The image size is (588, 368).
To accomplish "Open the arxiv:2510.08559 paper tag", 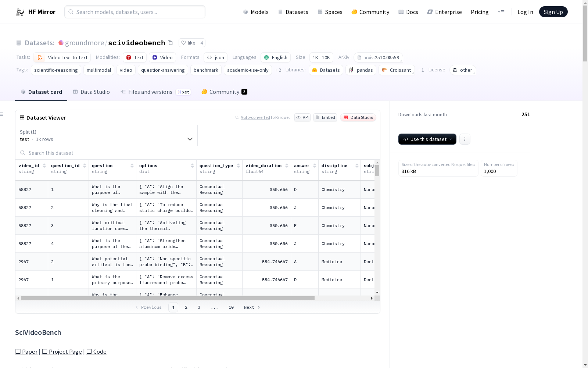I will click(378, 57).
